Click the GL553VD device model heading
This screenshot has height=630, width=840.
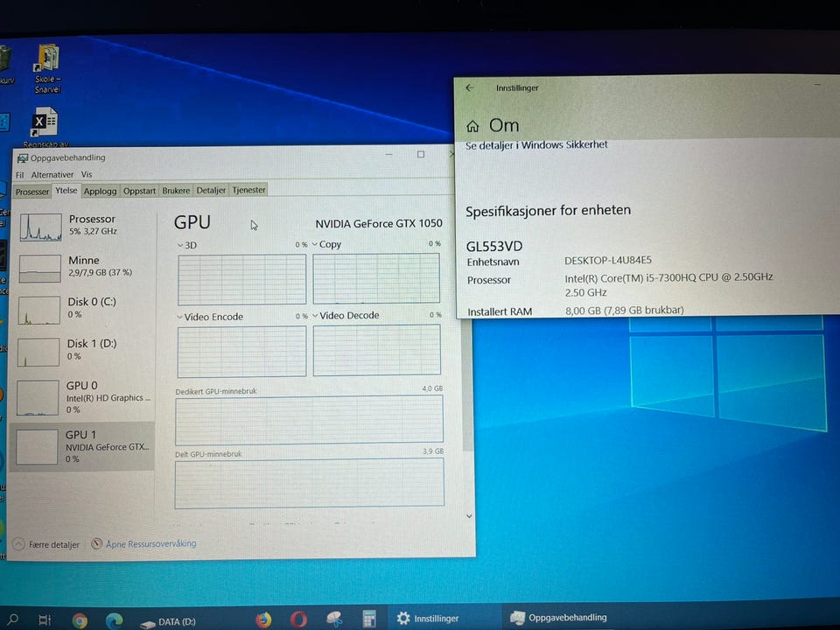click(493, 247)
